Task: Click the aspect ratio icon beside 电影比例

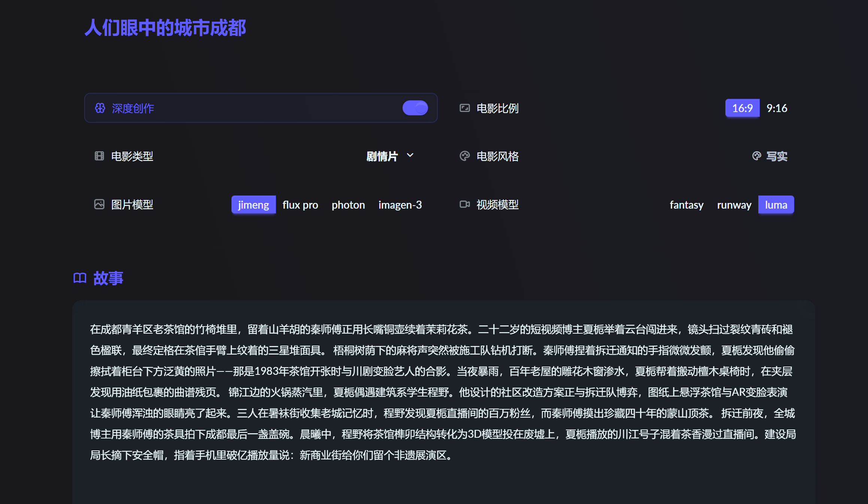Action: click(x=464, y=108)
